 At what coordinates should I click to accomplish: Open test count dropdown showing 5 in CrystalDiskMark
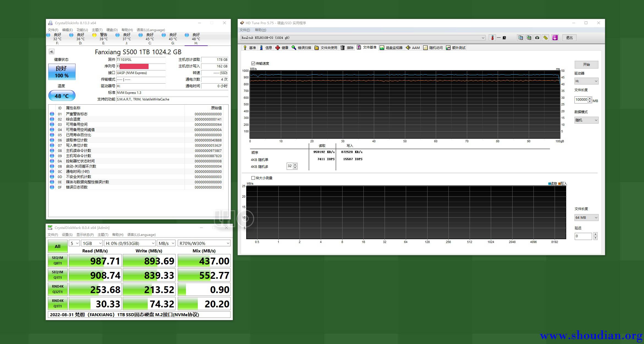74,243
